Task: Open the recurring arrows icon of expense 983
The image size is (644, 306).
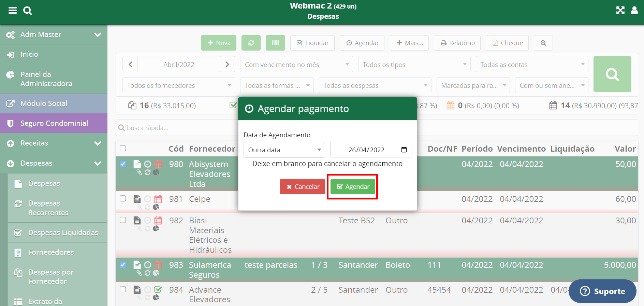Action: (x=148, y=273)
